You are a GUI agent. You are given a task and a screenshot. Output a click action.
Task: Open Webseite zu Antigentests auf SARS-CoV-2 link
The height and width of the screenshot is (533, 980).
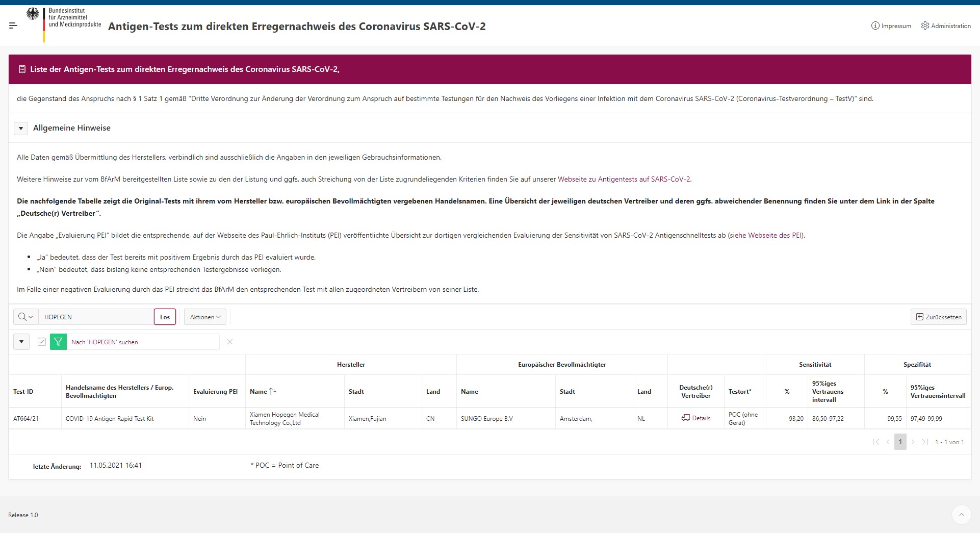pos(624,179)
